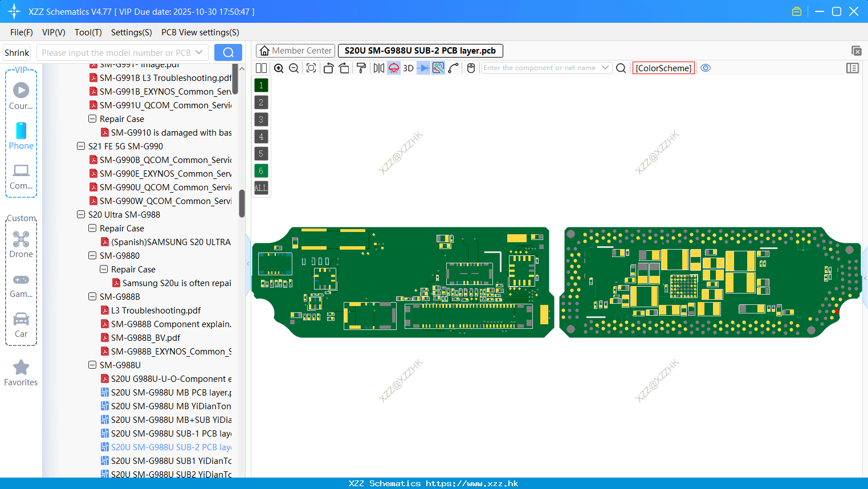Image resolution: width=868 pixels, height=489 pixels.
Task: Zoom in on the PCB view
Action: coord(279,68)
